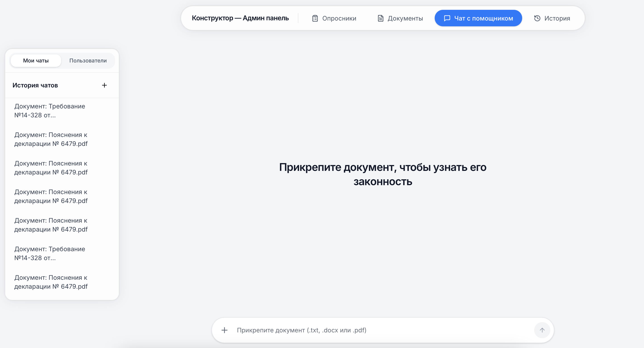Open the Опросники tab
The height and width of the screenshot is (348, 644).
tap(334, 18)
